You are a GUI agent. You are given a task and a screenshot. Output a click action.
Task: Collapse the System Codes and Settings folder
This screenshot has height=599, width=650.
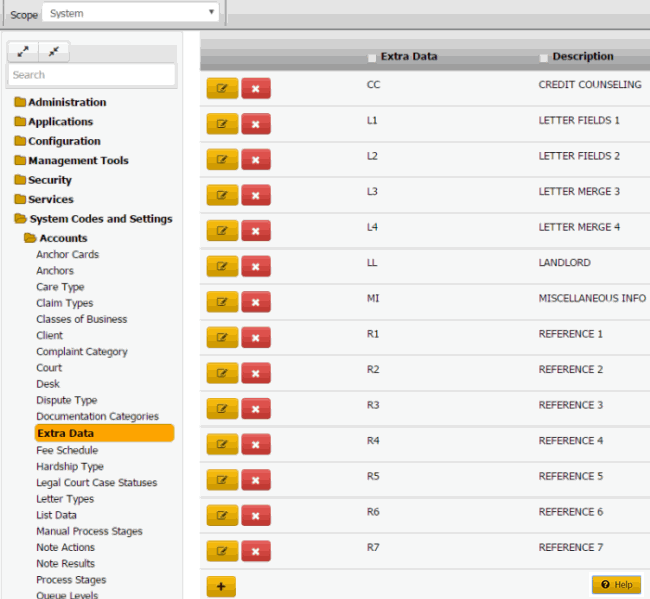tap(100, 219)
